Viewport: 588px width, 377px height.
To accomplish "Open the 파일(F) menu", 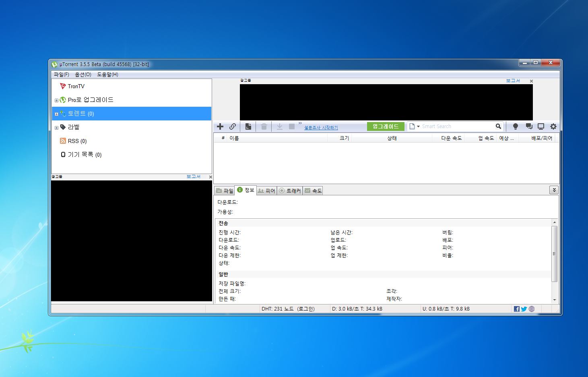I will tap(62, 75).
